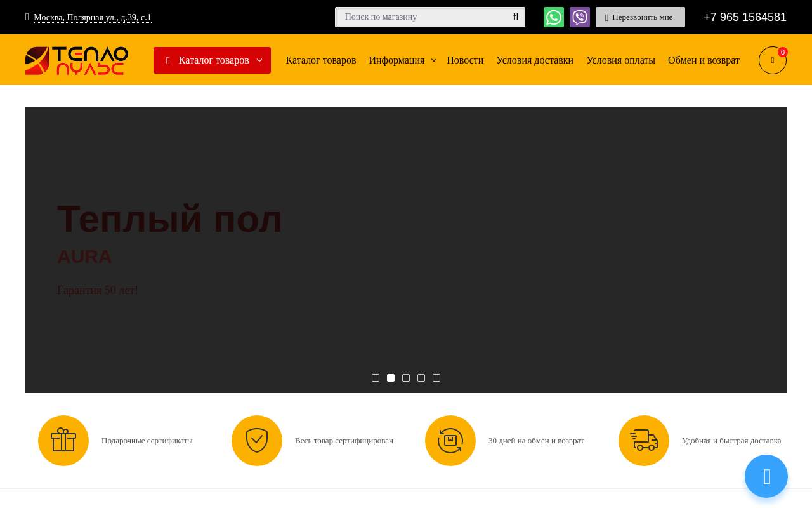This screenshot has width=812, height=508.
Task: Open Каталог товаров in the navigation bar
Action: tap(321, 60)
